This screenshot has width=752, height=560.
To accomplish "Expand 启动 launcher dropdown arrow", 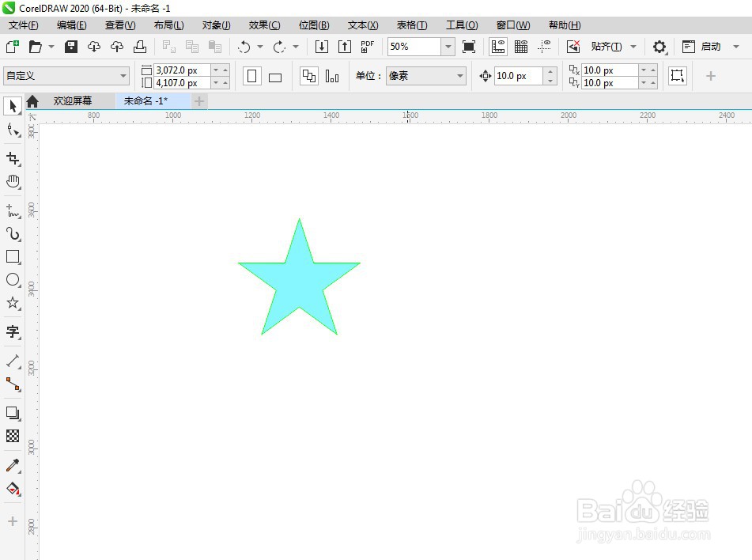I will [x=736, y=47].
